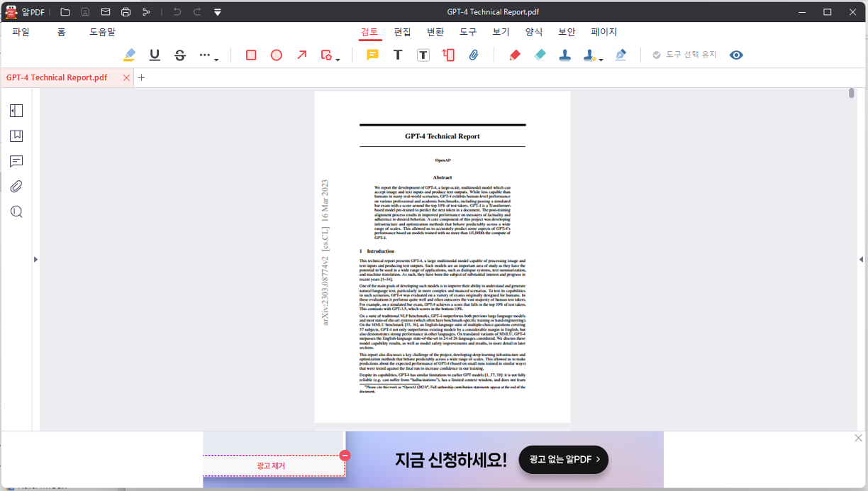The image size is (868, 491).
Task: Open the 홈 tab
Action: click(x=62, y=32)
